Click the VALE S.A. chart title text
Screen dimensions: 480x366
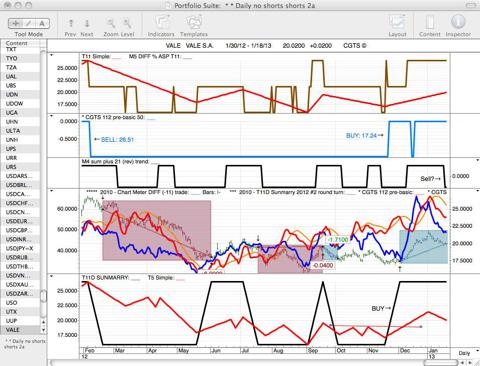(x=199, y=46)
